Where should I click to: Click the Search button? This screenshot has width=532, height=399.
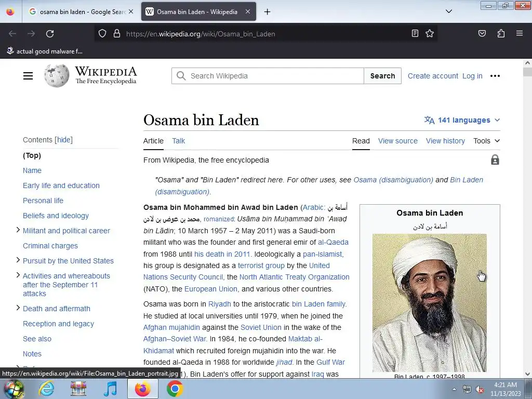click(382, 76)
